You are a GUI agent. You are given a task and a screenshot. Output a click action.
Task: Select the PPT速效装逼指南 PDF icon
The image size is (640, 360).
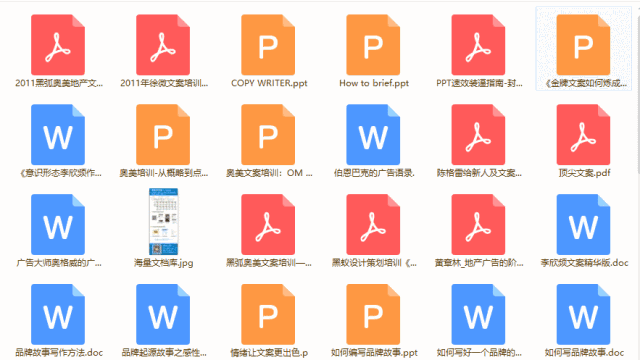(x=478, y=45)
